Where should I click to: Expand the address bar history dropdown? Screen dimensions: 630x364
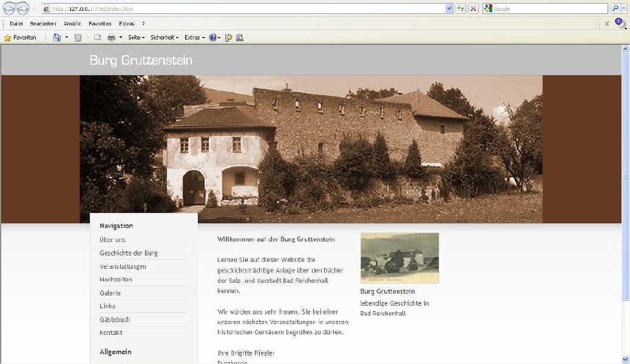coord(449,8)
